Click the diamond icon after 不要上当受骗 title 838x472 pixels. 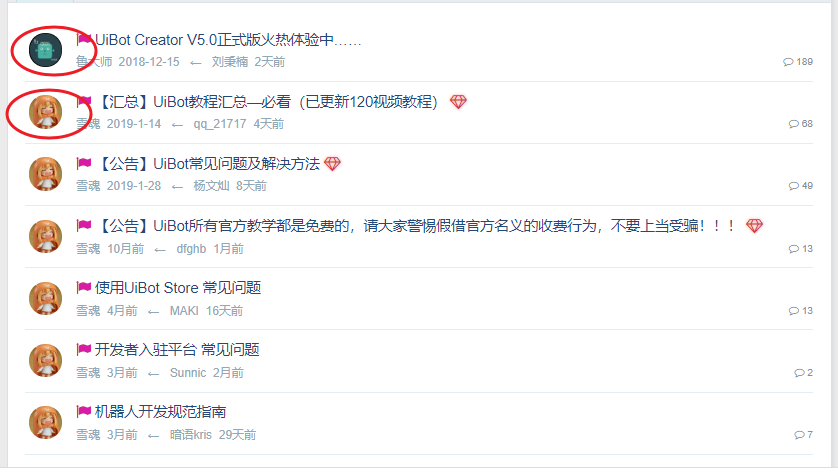click(x=754, y=226)
